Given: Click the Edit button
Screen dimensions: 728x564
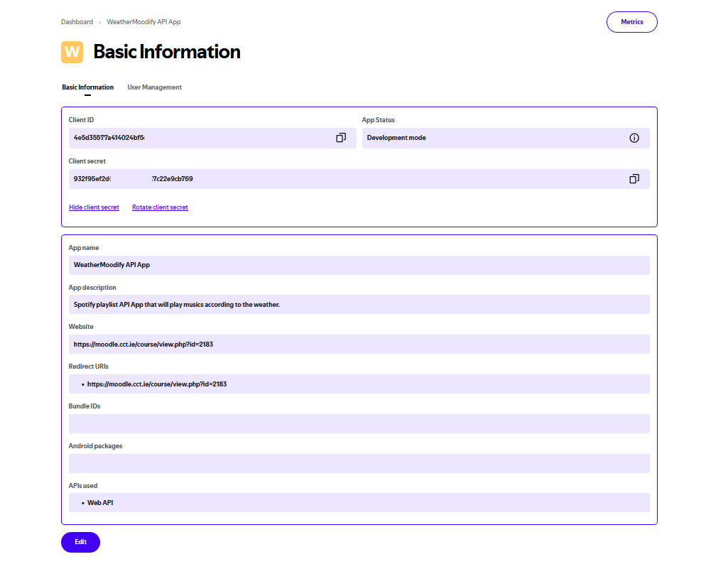Looking at the screenshot, I should click(80, 542).
